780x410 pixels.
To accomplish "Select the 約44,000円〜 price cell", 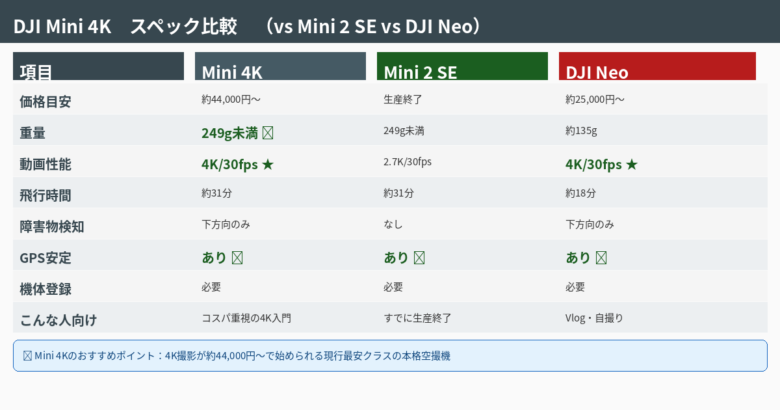I will pos(231,100).
